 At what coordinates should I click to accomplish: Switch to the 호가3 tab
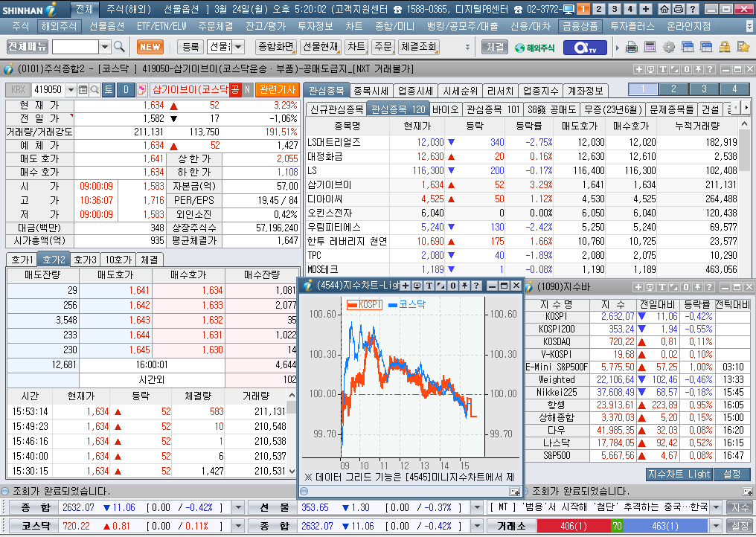tap(86, 260)
